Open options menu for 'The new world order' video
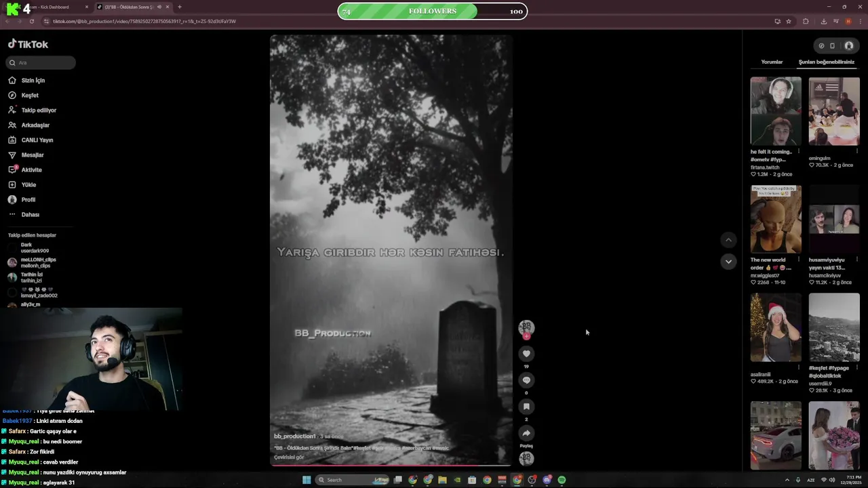 click(x=798, y=260)
